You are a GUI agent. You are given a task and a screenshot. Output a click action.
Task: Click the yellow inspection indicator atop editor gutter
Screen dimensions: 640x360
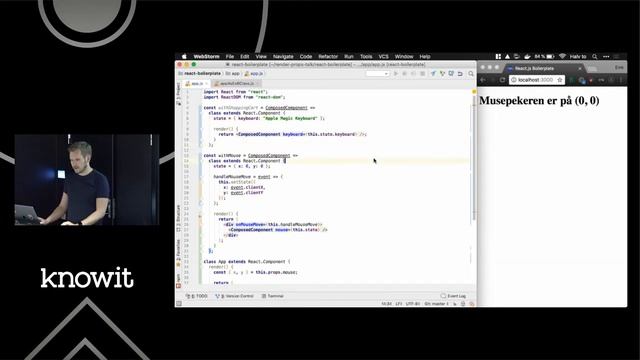[474, 91]
